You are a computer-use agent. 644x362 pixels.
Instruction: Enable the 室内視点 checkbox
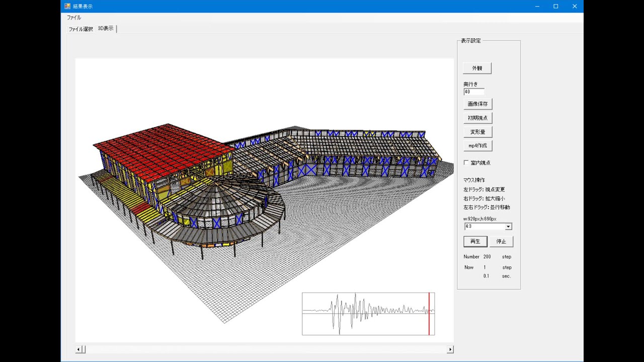[466, 162]
